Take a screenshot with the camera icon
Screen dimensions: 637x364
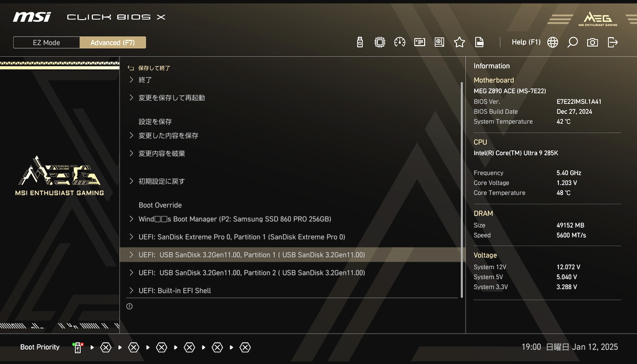tap(592, 42)
